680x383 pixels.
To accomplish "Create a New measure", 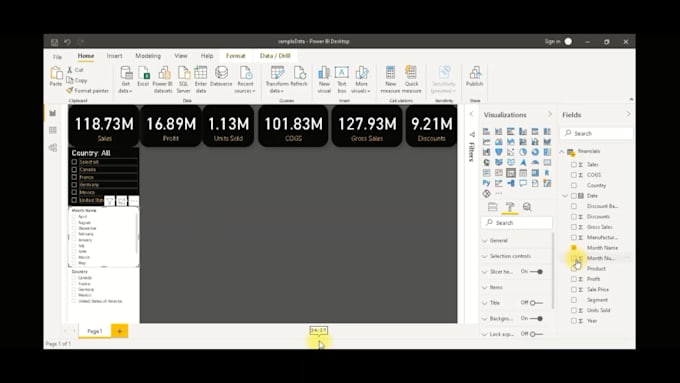I will 390,79.
